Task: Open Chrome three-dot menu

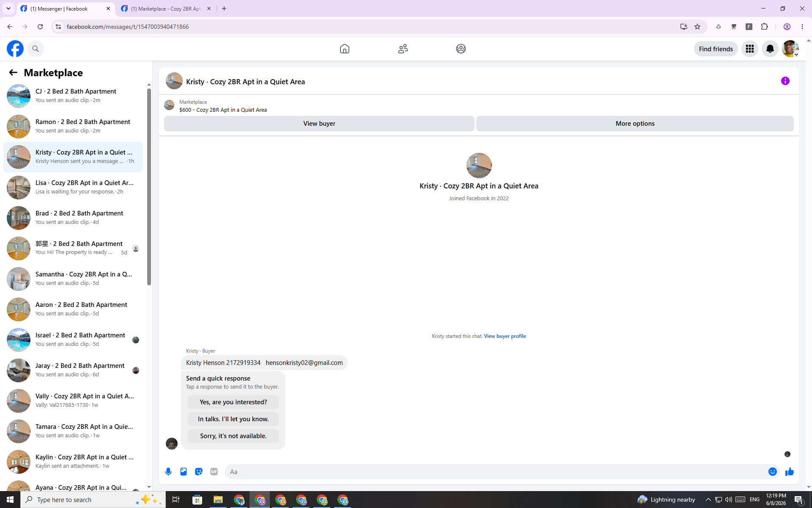Action: 802,27
